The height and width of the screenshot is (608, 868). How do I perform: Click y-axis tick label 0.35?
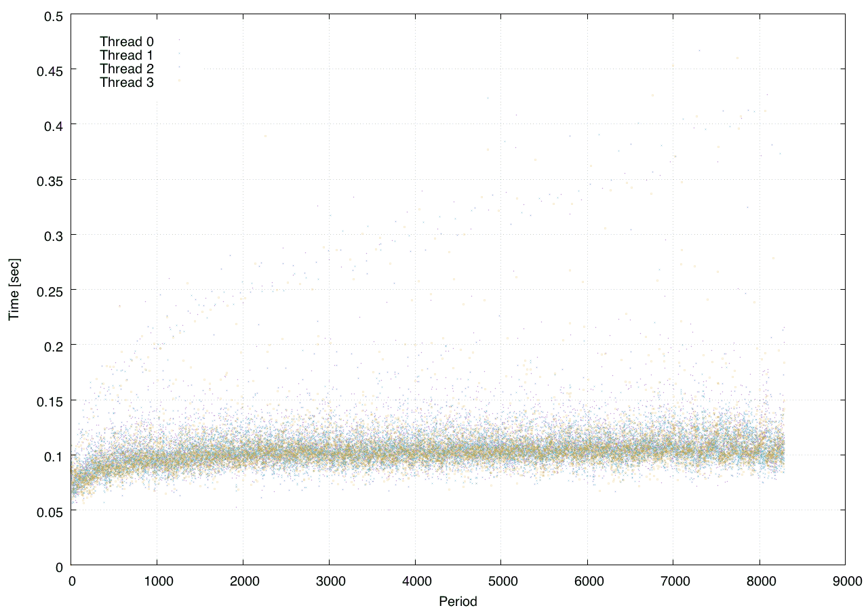pyautogui.click(x=50, y=180)
